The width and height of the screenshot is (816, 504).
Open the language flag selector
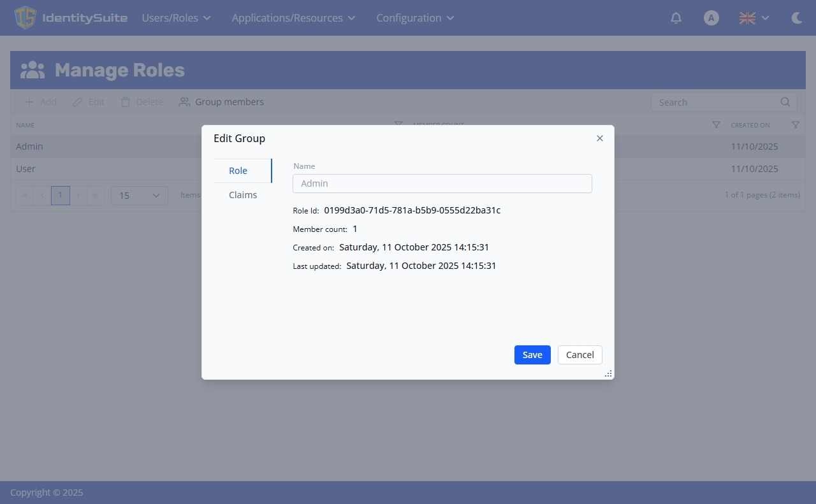(x=754, y=18)
